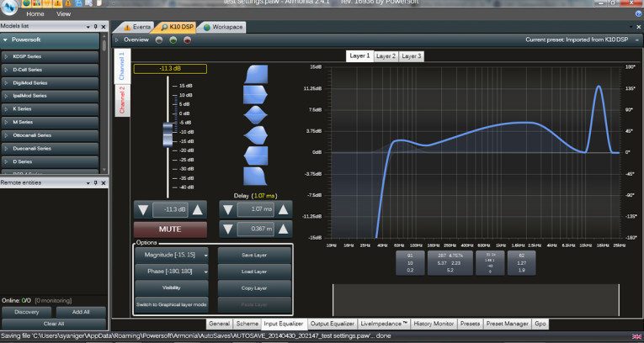Click the grey status circle next to Overview

pyautogui.click(x=159, y=40)
